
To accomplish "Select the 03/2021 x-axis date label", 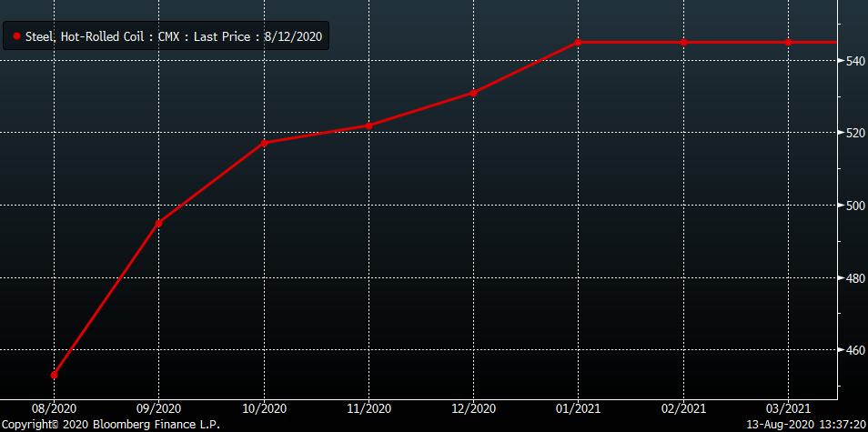I will (x=788, y=408).
